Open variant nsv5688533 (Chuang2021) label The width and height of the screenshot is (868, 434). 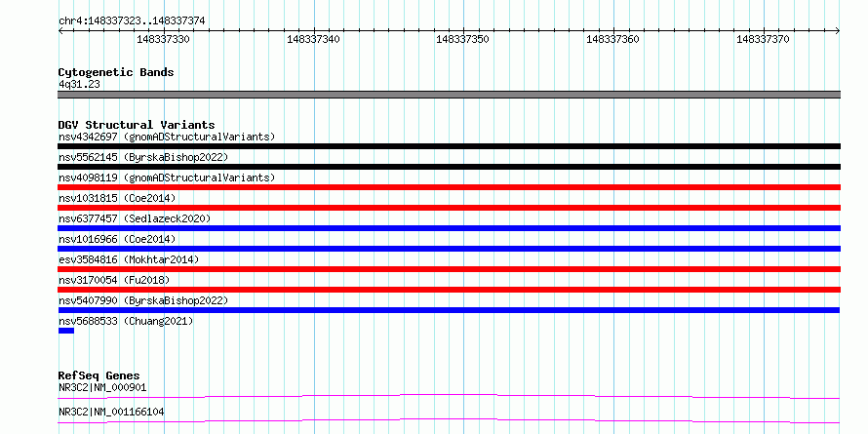(126, 321)
